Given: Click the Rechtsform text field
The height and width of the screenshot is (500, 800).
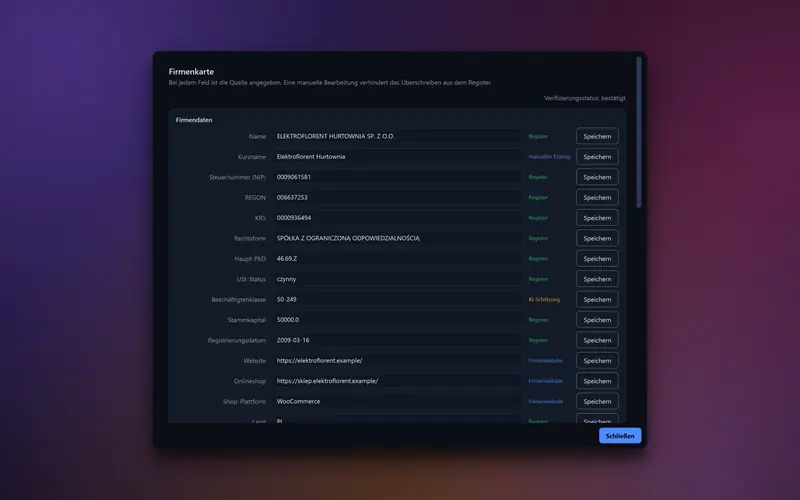Looking at the screenshot, I should point(397,238).
